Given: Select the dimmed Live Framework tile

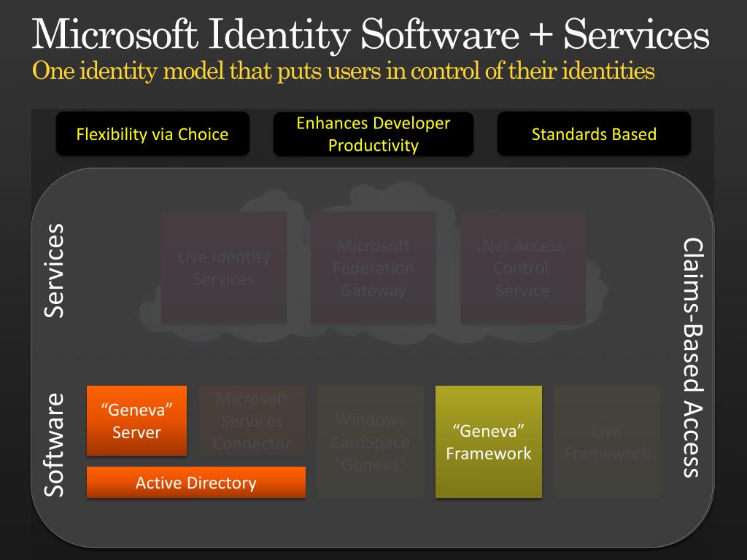Looking at the screenshot, I should click(x=606, y=442).
